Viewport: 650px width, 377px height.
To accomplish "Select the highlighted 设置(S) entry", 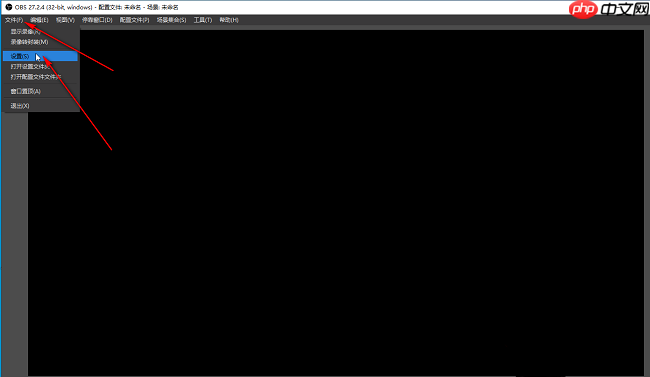I will pos(40,56).
